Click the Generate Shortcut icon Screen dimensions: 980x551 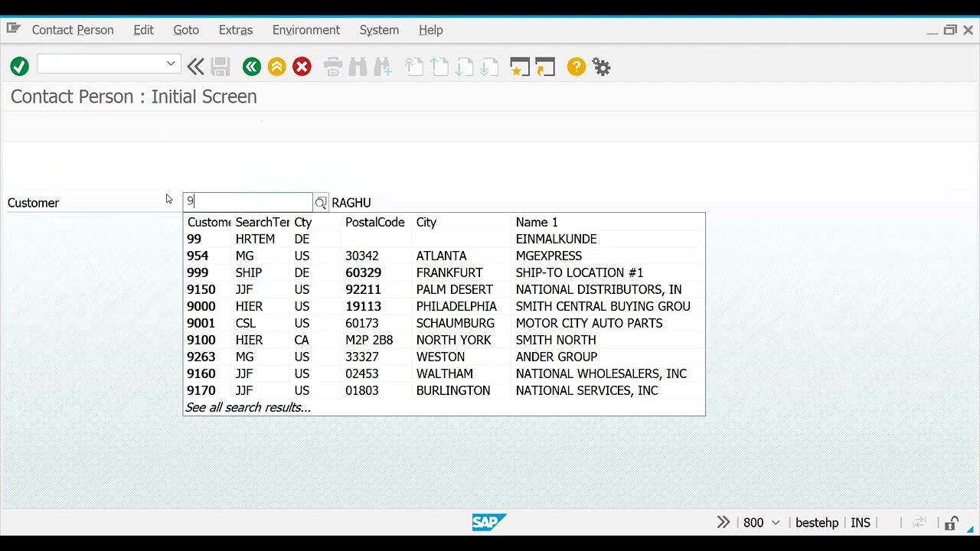(545, 67)
